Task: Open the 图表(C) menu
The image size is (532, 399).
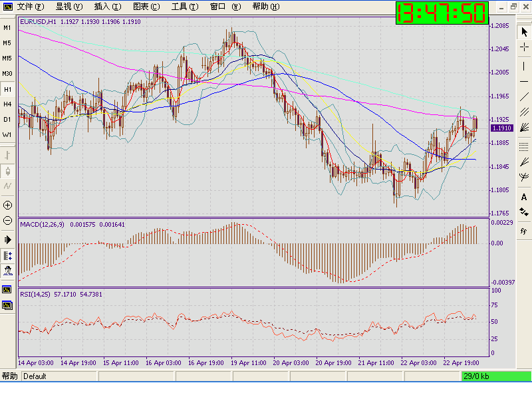Action: tap(146, 7)
